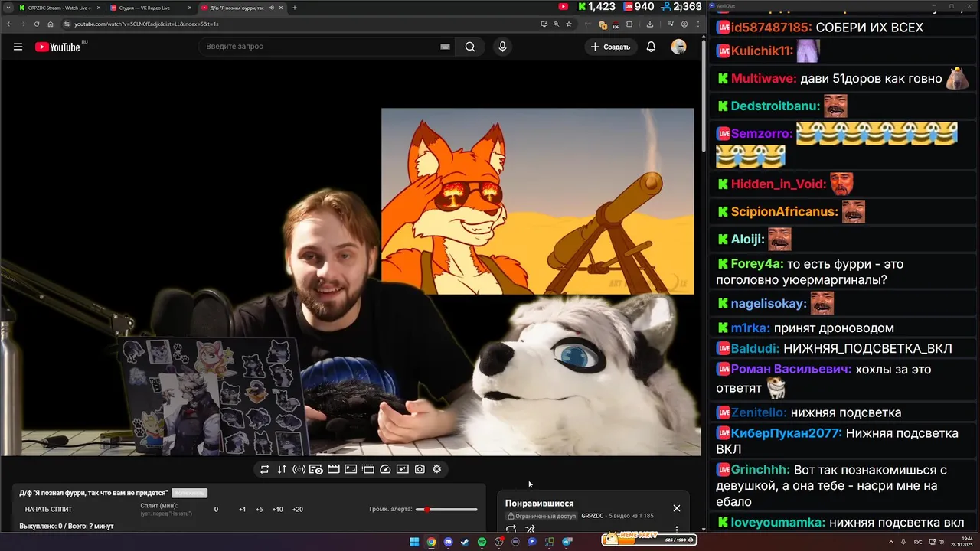Show hidden system tray icons chevron
The width and height of the screenshot is (980, 551).
tap(891, 542)
